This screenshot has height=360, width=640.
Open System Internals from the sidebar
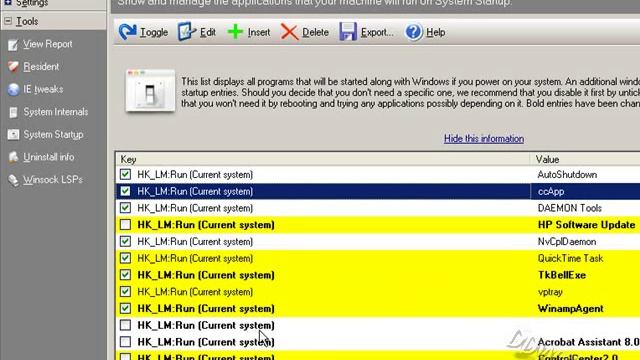[56, 112]
